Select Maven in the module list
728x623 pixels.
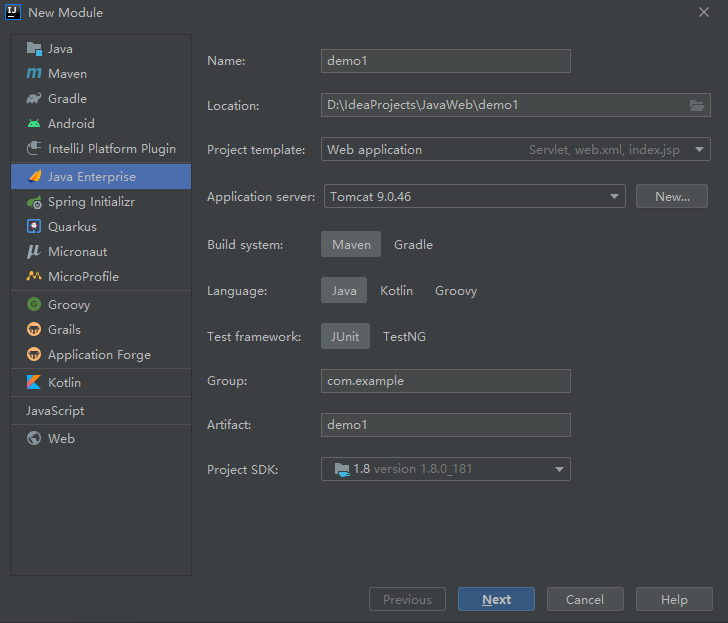(101, 73)
